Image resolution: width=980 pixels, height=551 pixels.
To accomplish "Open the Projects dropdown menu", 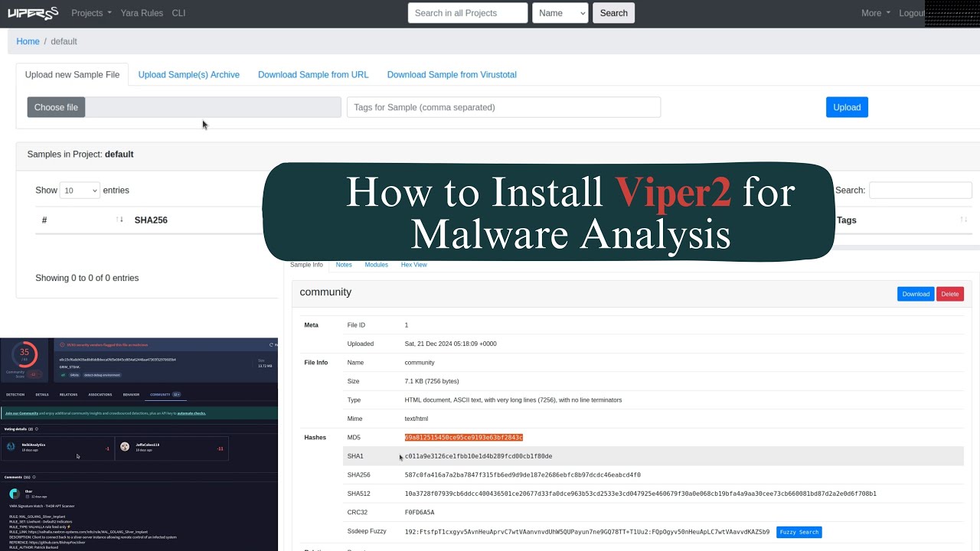I will click(x=91, y=13).
